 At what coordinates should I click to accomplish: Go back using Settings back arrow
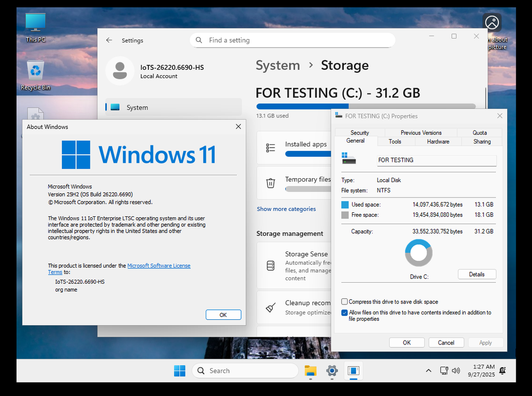pos(109,40)
